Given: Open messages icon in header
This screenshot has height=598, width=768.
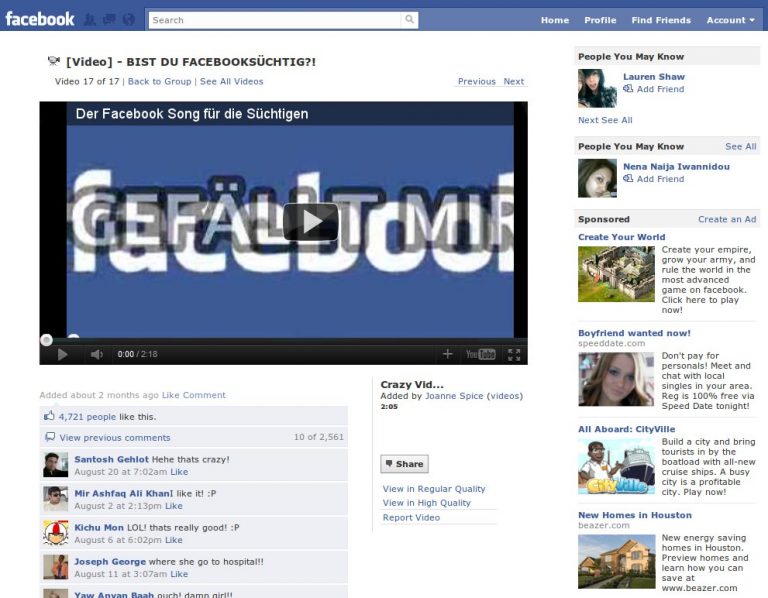Looking at the screenshot, I should click(109, 20).
